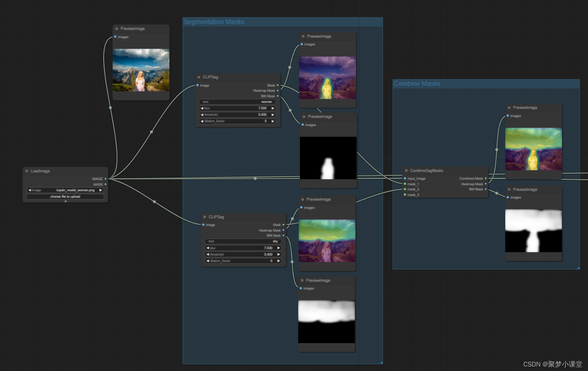Screen dimensions: 588x371
Task: Collapse the CLIPSeg node with text sky
Action: 205,217
